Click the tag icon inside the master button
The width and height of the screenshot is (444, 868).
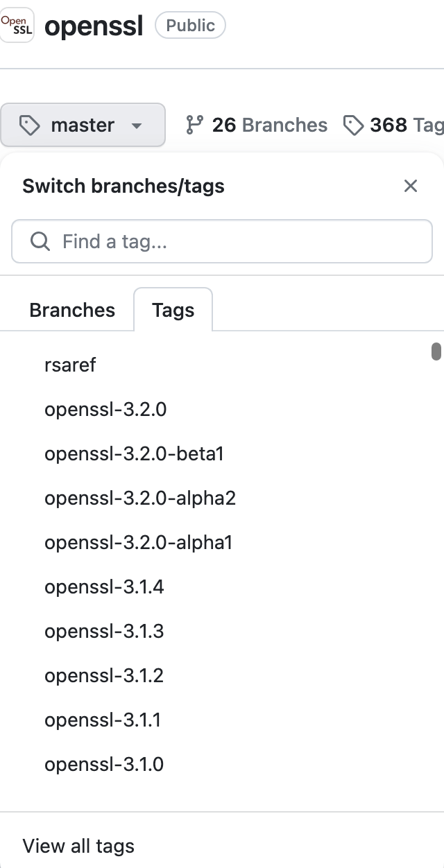click(x=29, y=125)
